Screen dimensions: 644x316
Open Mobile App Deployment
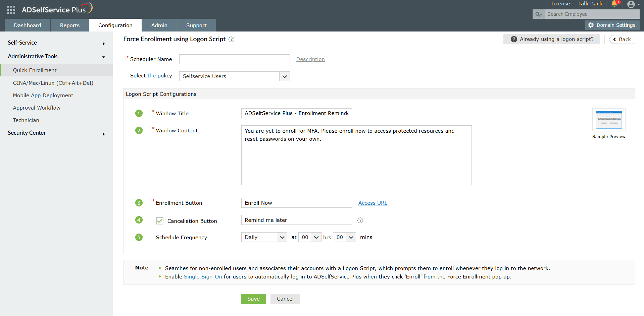tap(43, 95)
